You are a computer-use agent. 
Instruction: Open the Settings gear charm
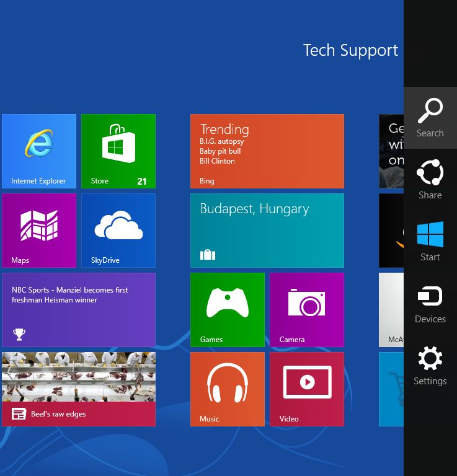point(430,366)
